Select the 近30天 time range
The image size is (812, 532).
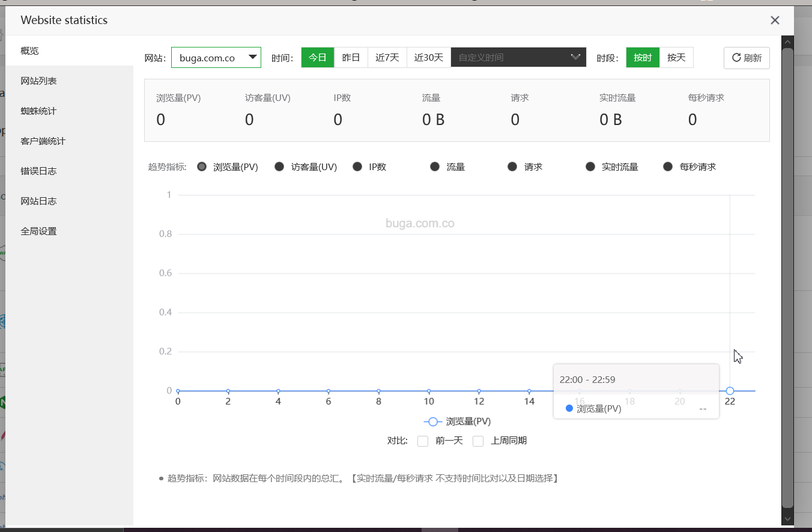coord(429,58)
